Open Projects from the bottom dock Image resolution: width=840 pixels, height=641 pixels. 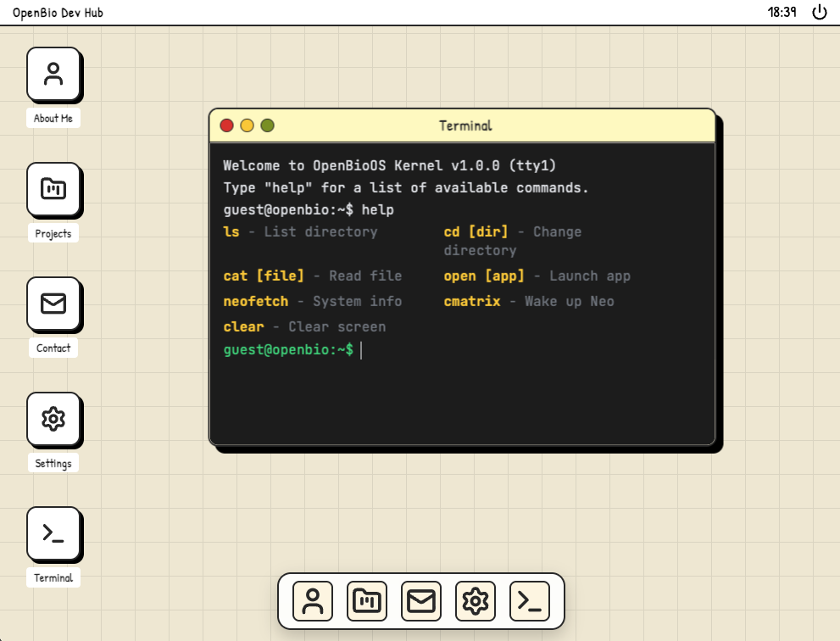pos(366,600)
